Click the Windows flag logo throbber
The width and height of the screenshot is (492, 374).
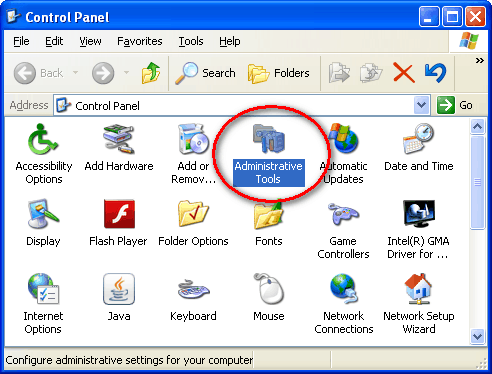pyautogui.click(x=469, y=41)
